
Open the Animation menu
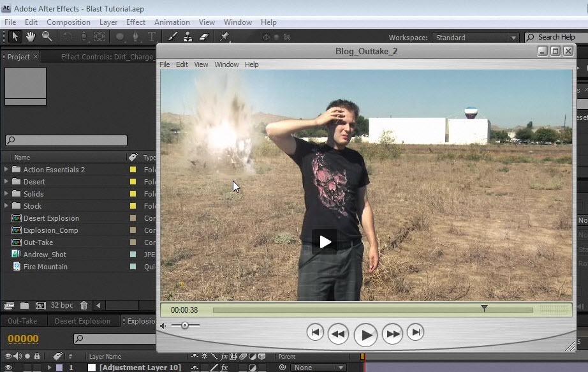(172, 22)
